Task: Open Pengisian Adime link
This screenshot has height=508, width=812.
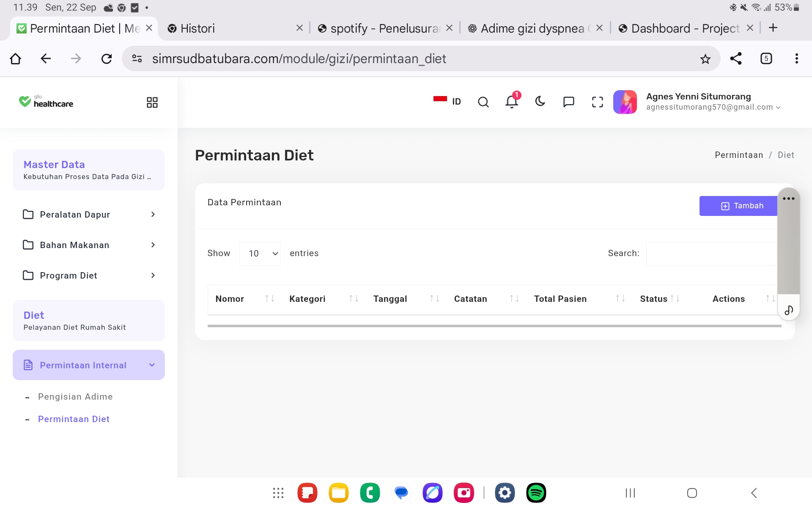Action: [x=75, y=397]
